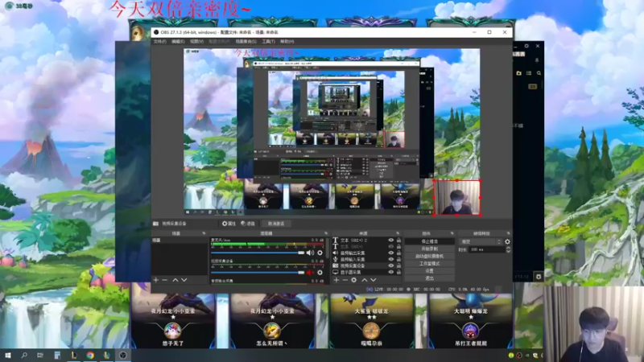This screenshot has height=362, width=644.
Task: Open the 帮助(H) menu
Action: coord(287,42)
